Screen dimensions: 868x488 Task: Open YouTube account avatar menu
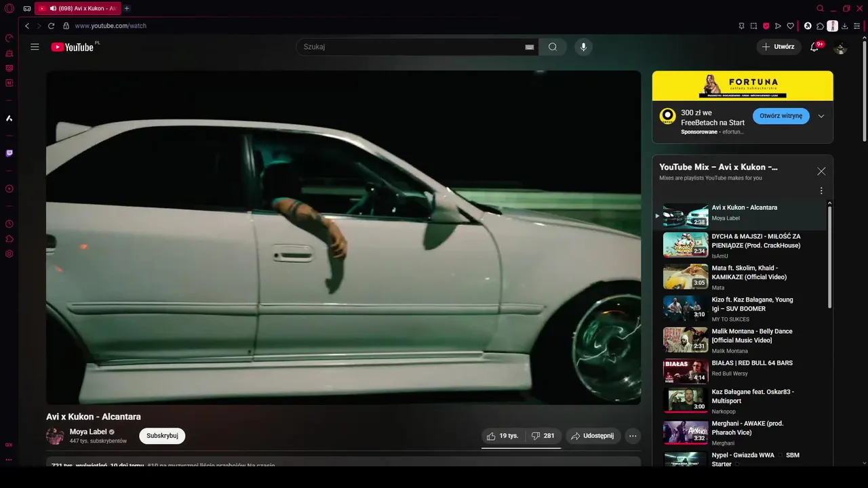click(840, 47)
